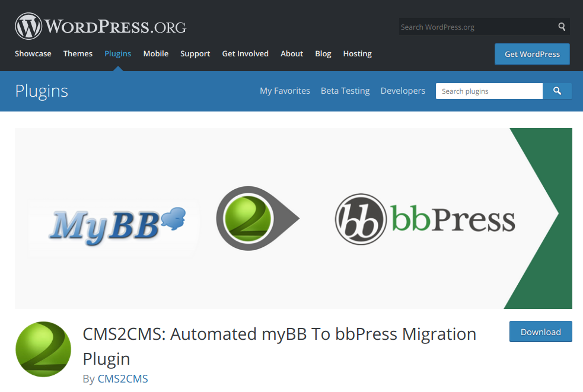Open the Hosting menu item
583x392 pixels.
pyautogui.click(x=357, y=53)
